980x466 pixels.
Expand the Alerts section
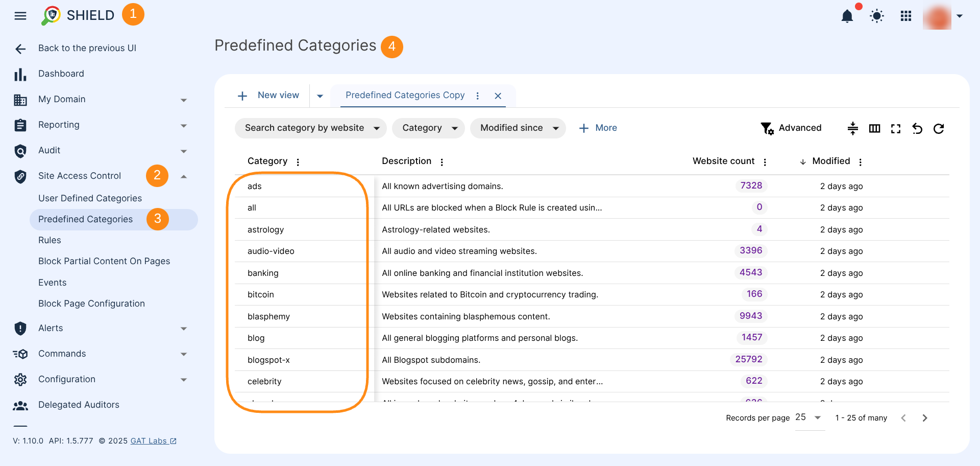click(x=184, y=329)
